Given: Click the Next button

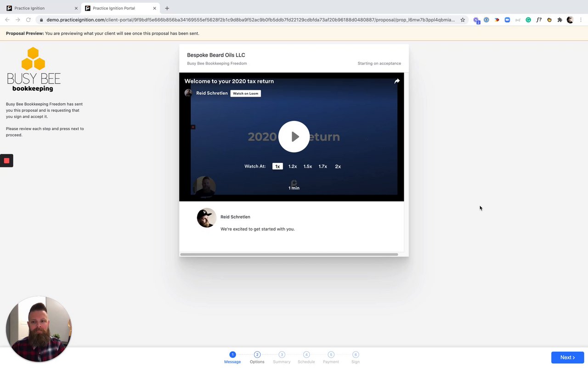Looking at the screenshot, I should (567, 357).
